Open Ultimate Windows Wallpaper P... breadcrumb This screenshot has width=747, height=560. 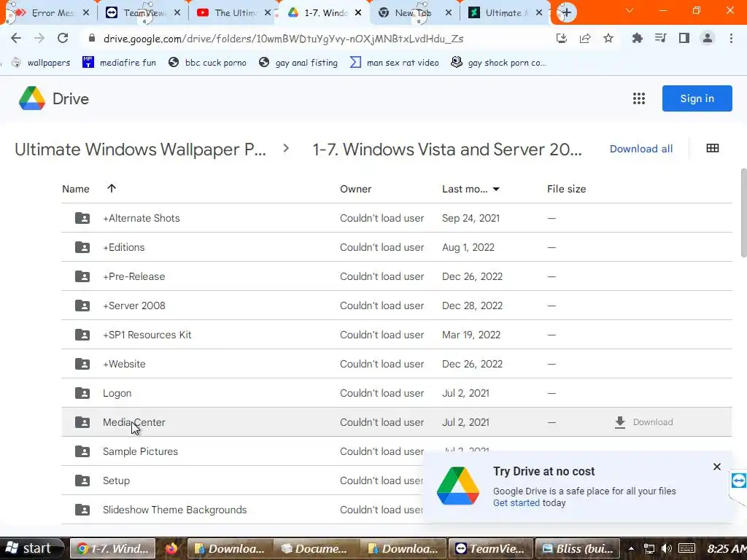coord(141,149)
